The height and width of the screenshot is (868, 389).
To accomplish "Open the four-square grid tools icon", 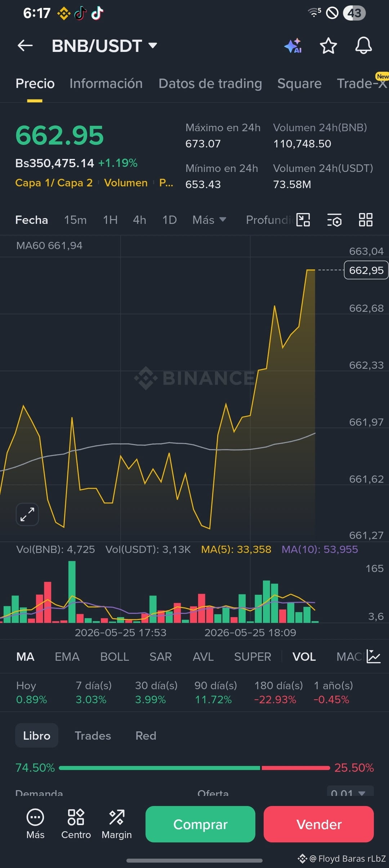I will pyautogui.click(x=366, y=220).
